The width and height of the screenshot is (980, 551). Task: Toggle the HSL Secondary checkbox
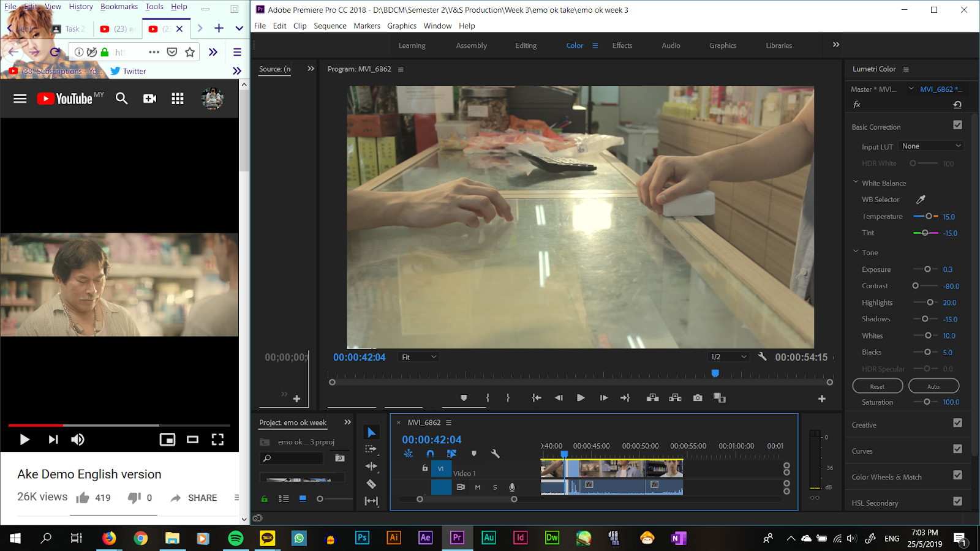[x=958, y=501]
